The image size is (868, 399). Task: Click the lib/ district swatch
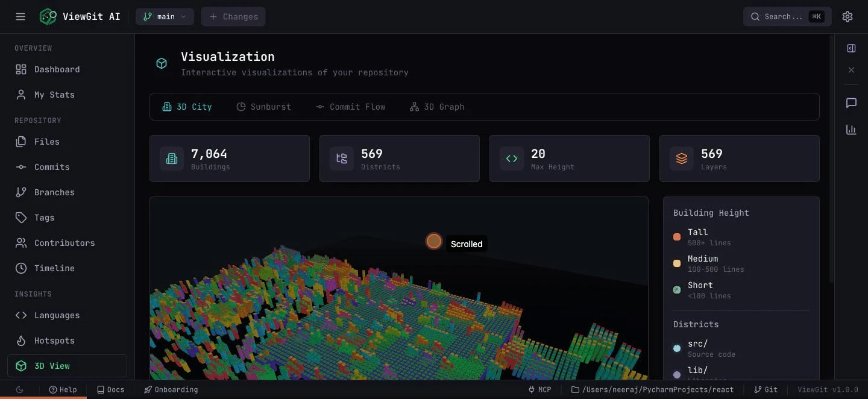pos(677,375)
